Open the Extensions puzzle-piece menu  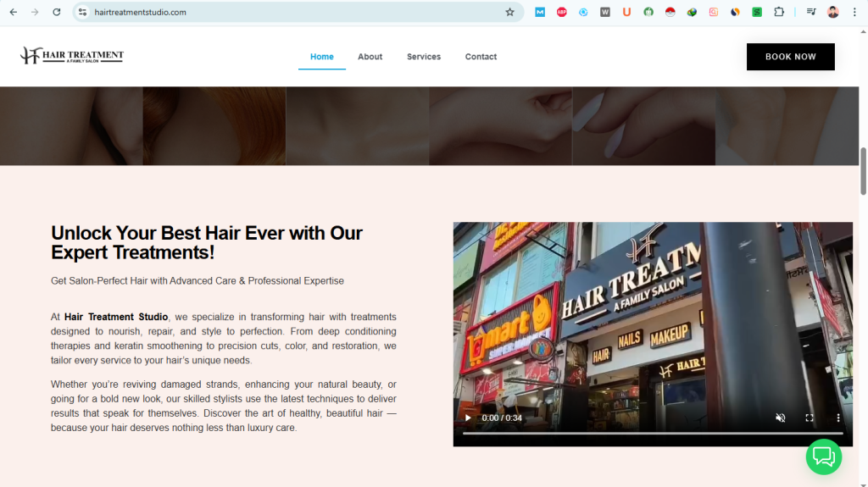[779, 12]
